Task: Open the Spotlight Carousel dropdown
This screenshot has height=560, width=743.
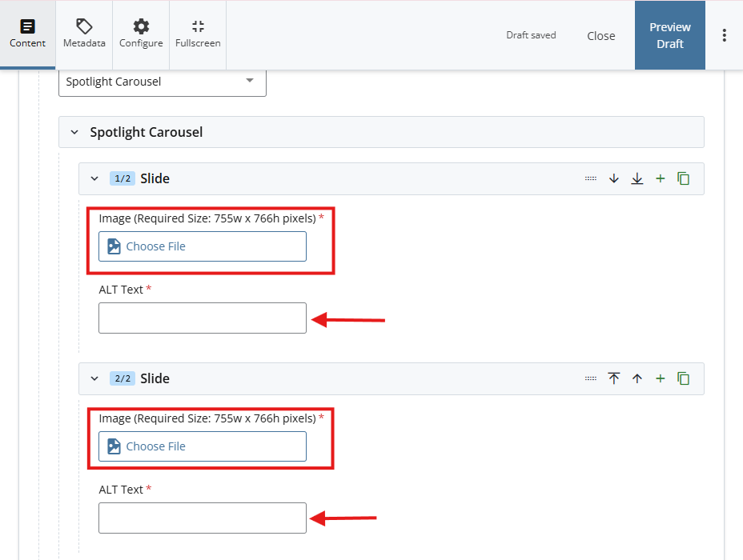Action: [163, 81]
